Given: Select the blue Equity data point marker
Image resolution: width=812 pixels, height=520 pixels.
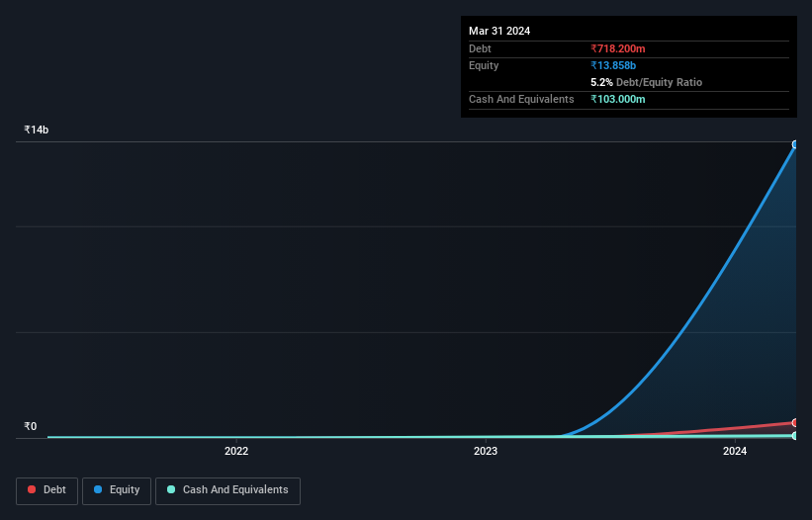Looking at the screenshot, I should 795,145.
